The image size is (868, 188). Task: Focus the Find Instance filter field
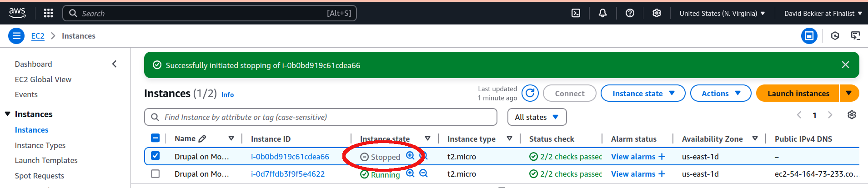pyautogui.click(x=321, y=117)
